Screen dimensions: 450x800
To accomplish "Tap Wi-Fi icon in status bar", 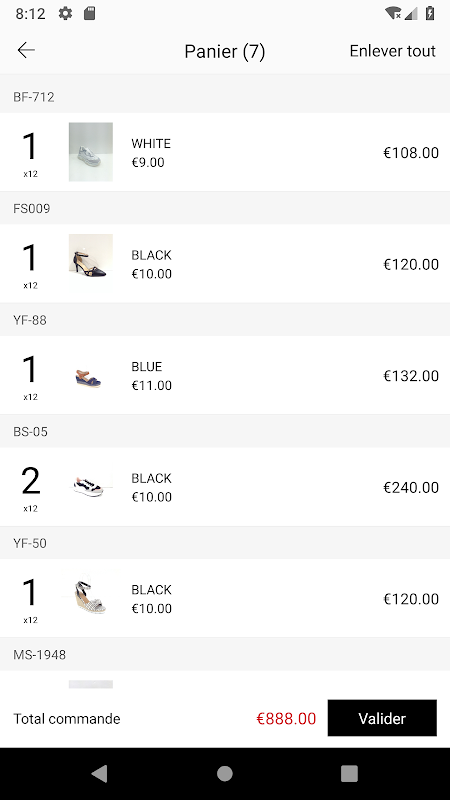I will coord(393,13).
